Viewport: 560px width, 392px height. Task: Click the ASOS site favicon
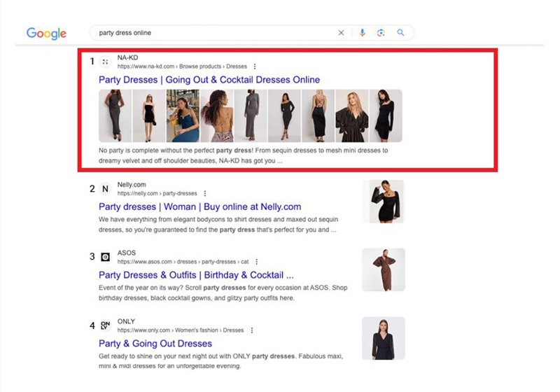(106, 257)
